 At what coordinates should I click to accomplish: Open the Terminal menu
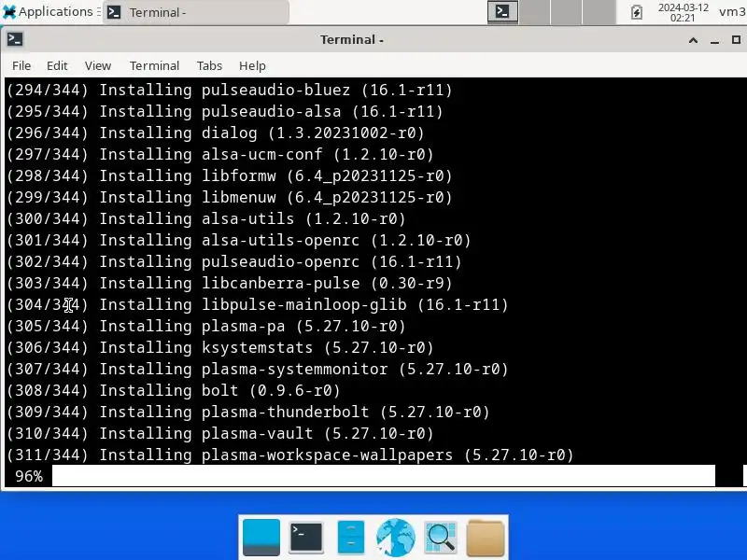(x=154, y=65)
